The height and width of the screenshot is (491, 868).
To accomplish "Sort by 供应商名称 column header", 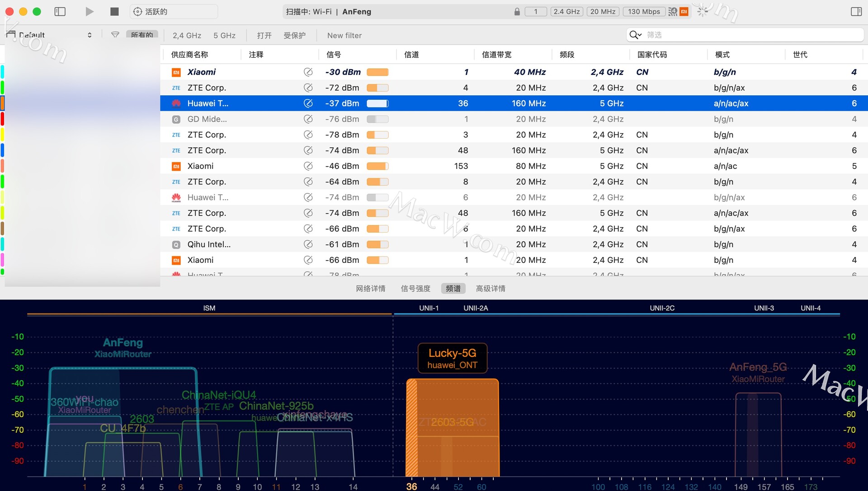I will pyautogui.click(x=189, y=55).
